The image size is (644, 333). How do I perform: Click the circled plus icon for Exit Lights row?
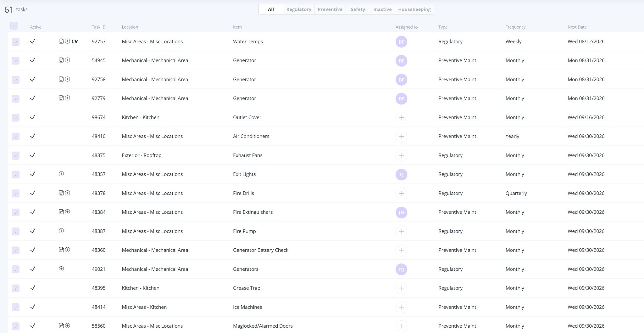[x=61, y=174]
